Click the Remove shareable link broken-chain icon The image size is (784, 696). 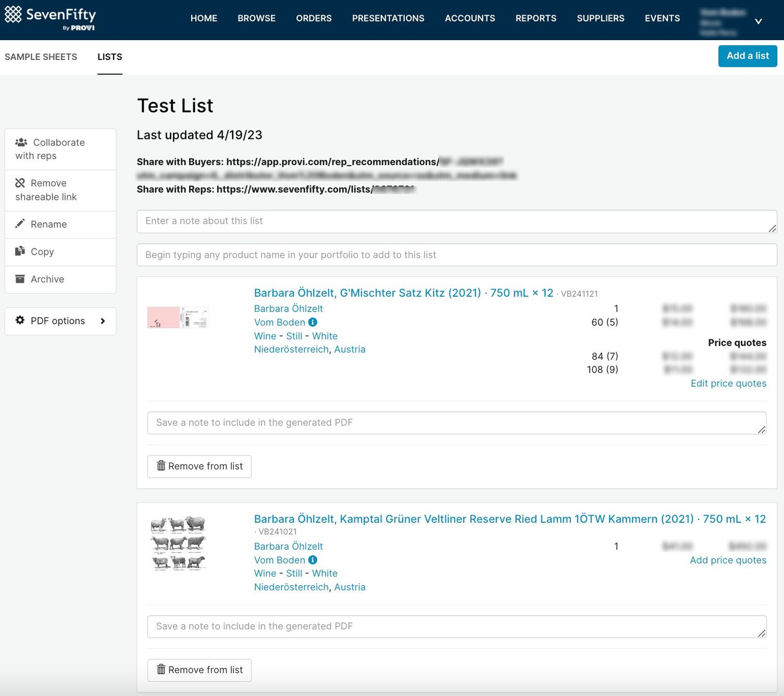click(x=20, y=183)
